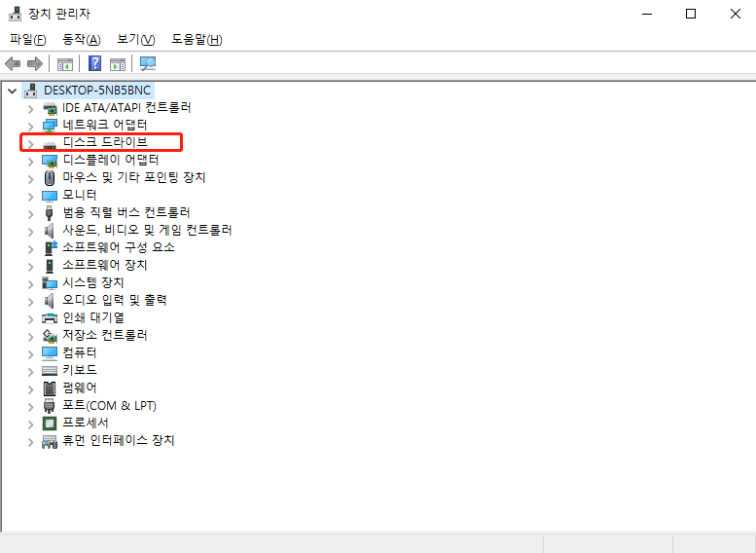The image size is (756, 553).
Task: Click the 디스플레이 어댑터 device icon
Action: (x=50, y=161)
